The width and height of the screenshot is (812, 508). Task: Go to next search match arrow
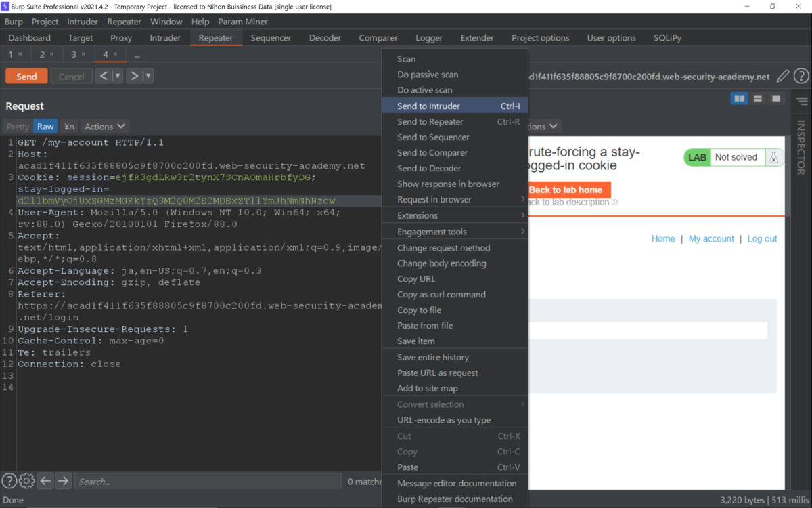point(63,481)
